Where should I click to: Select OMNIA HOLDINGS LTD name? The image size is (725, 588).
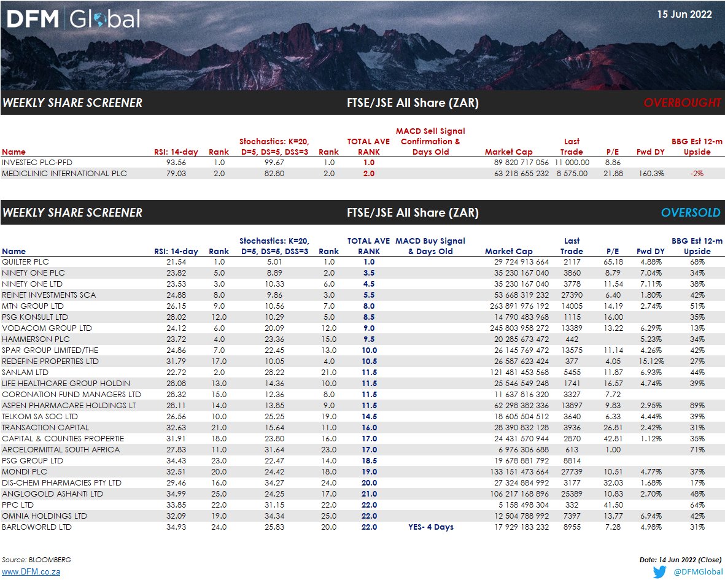click(x=45, y=516)
